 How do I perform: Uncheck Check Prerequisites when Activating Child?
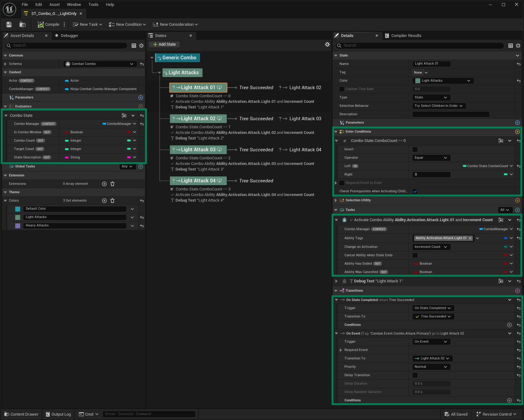[x=415, y=191]
